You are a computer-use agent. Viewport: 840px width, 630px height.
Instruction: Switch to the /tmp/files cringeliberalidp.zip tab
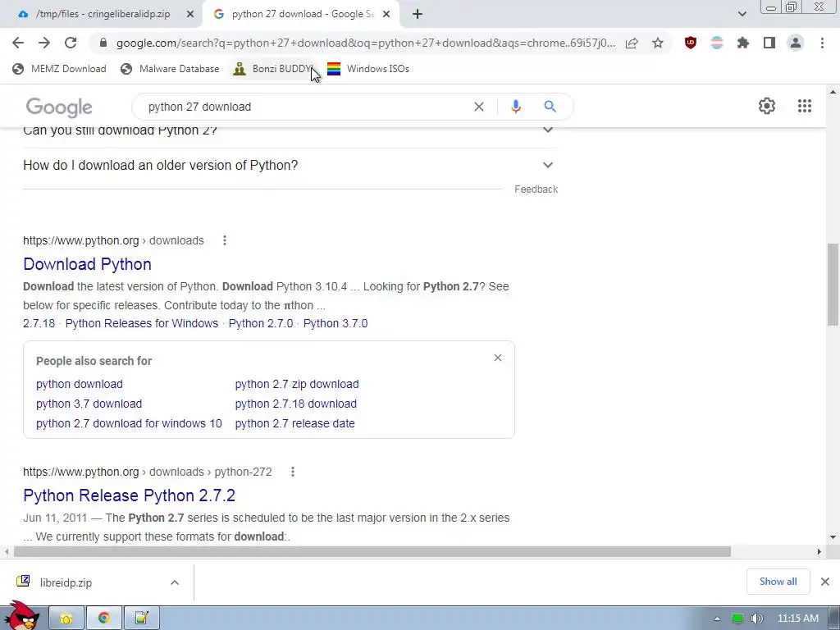click(104, 15)
